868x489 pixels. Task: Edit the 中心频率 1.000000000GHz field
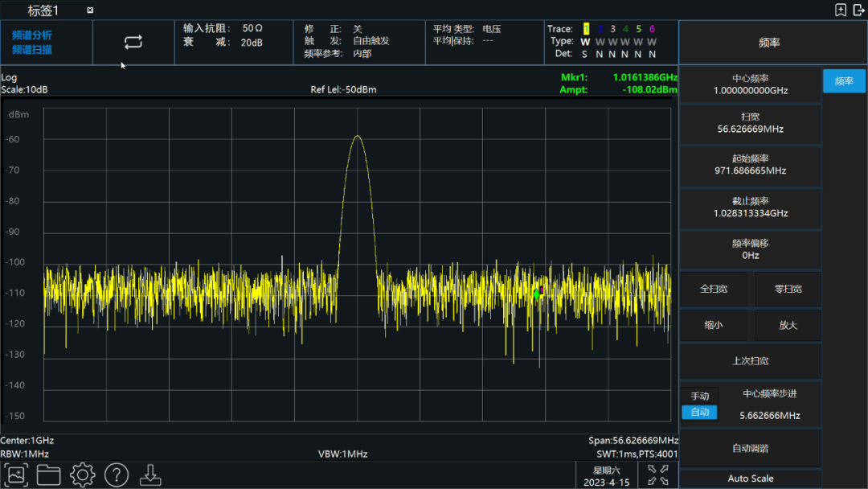[750, 84]
